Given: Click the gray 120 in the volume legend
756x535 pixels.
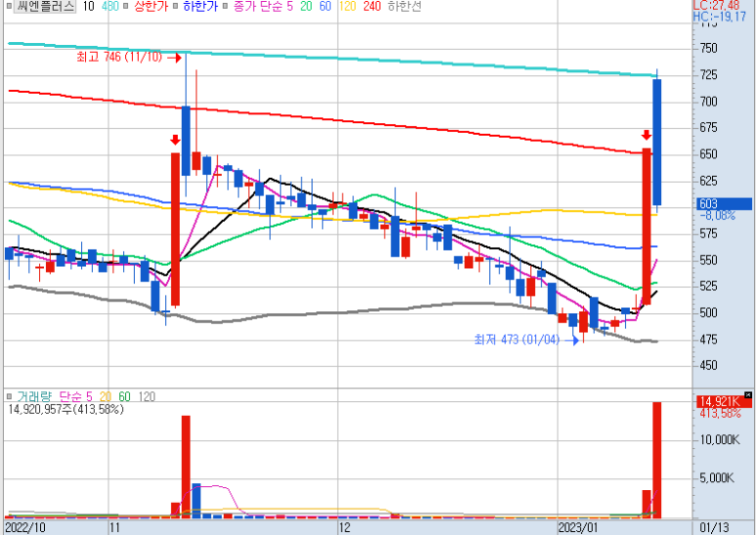Looking at the screenshot, I should (x=147, y=397).
